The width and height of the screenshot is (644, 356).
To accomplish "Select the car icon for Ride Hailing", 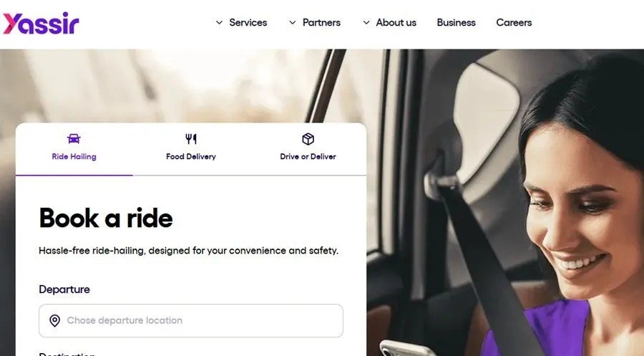I will [74, 138].
